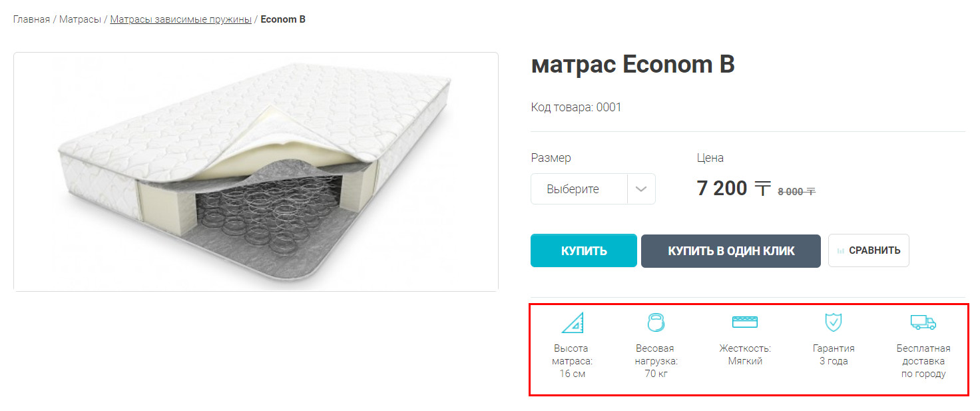This screenshot has height=411, width=980.
Task: Open Матрасы зависимые пружины breadcrumb link
Action: [x=180, y=19]
